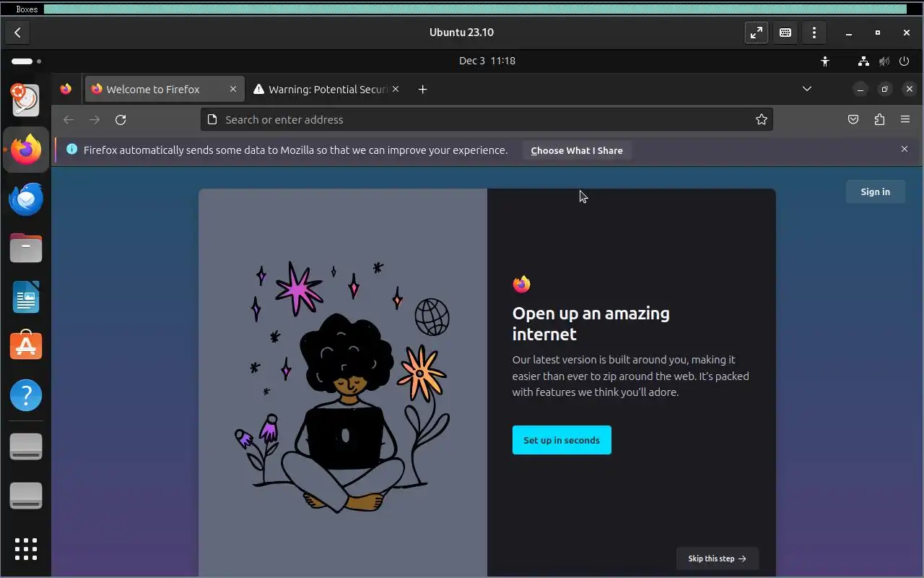Screen dimensions: 924x578
Task: Click the network status icon
Action: tap(863, 61)
